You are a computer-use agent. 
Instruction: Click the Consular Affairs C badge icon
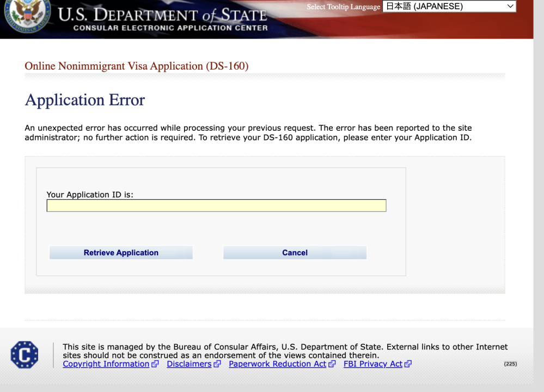pyautogui.click(x=25, y=354)
